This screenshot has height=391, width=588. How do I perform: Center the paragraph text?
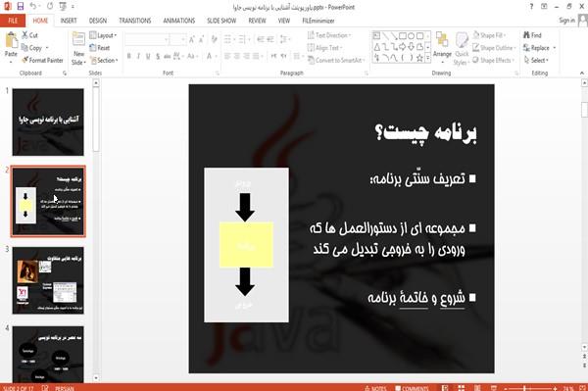click(x=236, y=56)
